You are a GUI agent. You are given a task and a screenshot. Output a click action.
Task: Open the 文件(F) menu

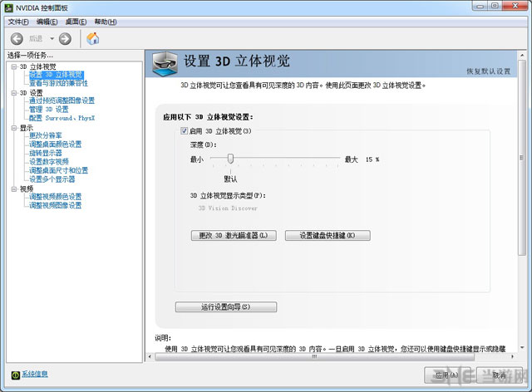[18, 22]
